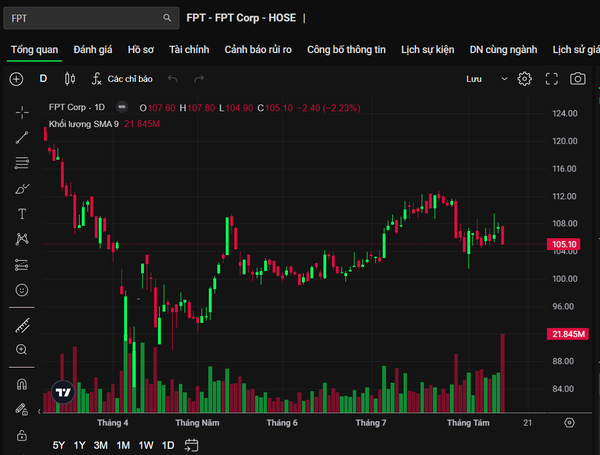Expand the Lưu dropdown chevron

click(504, 79)
